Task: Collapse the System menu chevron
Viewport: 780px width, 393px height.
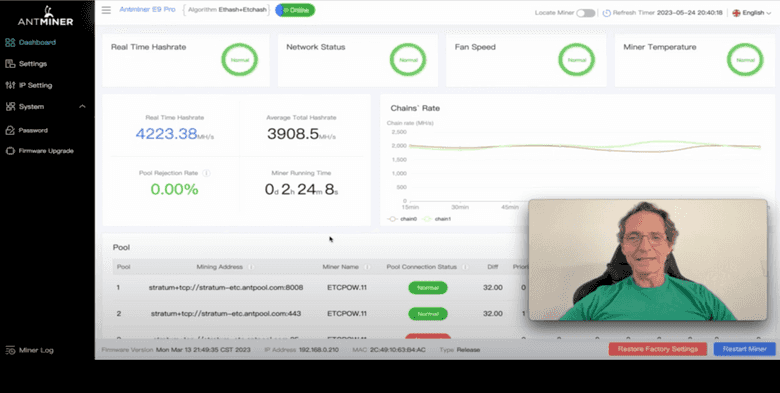Action: [83, 106]
